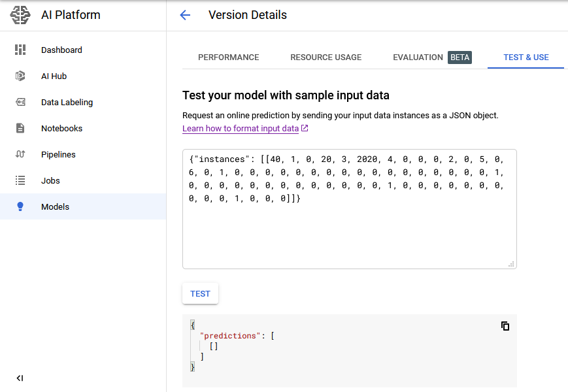
Task: Switch to the Performance tab
Action: point(229,57)
